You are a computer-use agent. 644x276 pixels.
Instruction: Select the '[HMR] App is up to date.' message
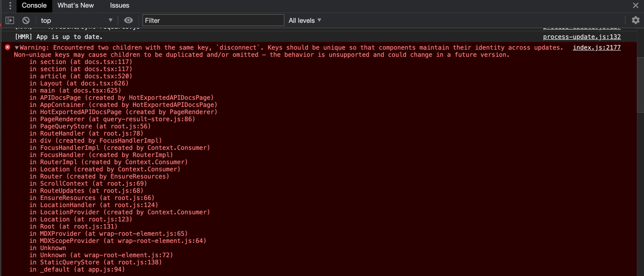click(x=59, y=37)
